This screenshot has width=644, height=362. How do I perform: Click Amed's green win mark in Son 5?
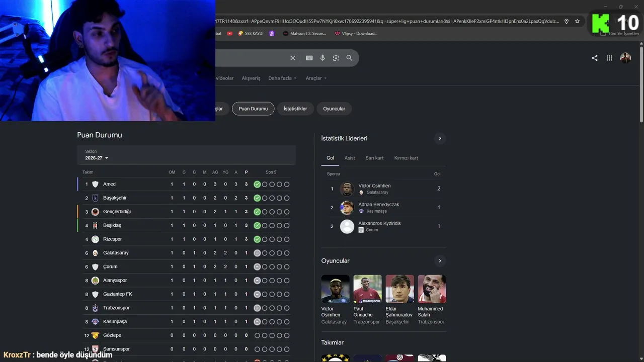pos(257,184)
